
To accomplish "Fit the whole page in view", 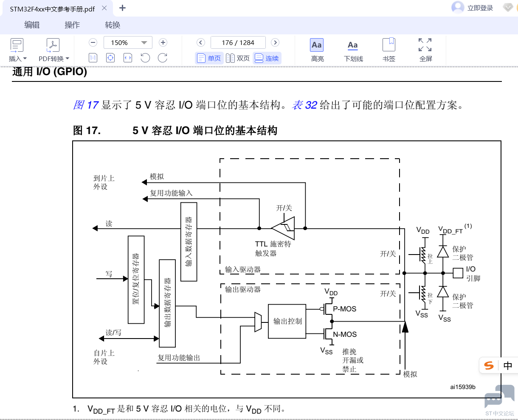I will coord(110,58).
